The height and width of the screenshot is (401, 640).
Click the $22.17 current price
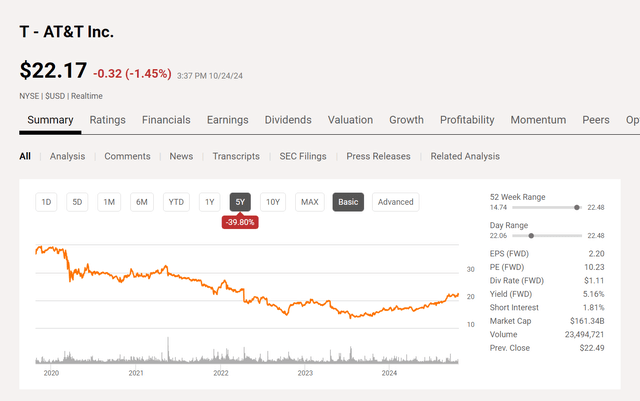point(53,70)
